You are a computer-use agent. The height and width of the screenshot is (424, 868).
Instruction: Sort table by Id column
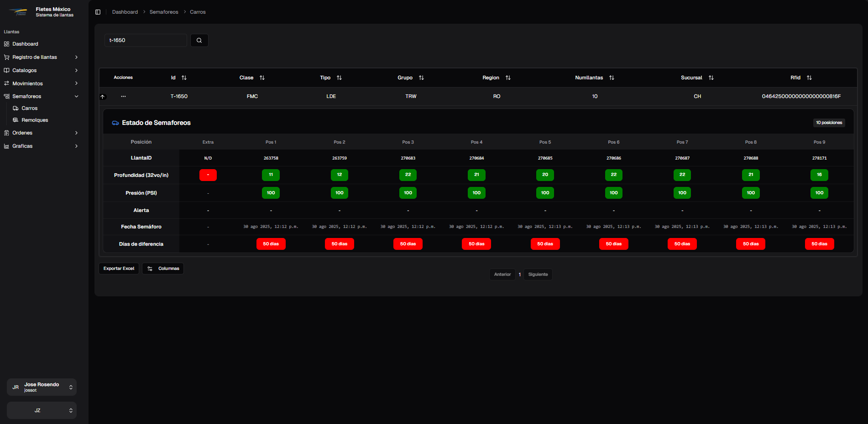point(184,78)
